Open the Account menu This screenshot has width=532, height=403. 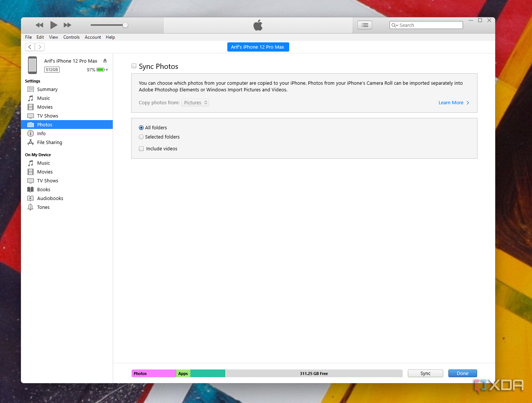pos(93,37)
